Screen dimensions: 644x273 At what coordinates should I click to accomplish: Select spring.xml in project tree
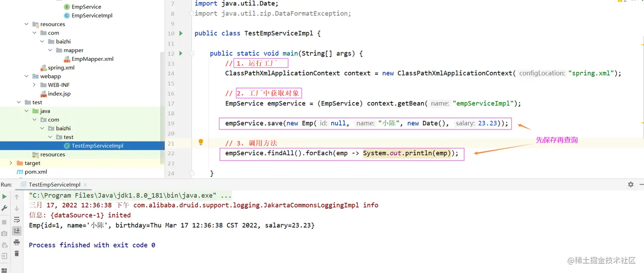pyautogui.click(x=61, y=68)
